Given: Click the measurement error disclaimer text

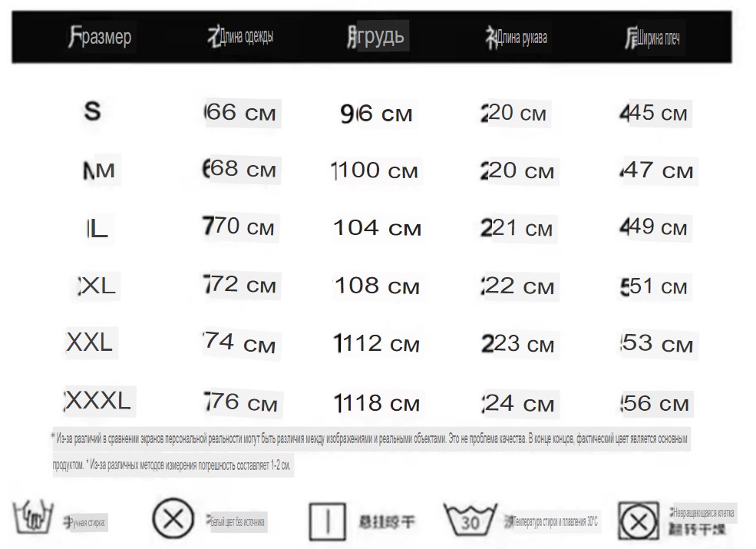Looking at the screenshot, I should pos(190,465).
